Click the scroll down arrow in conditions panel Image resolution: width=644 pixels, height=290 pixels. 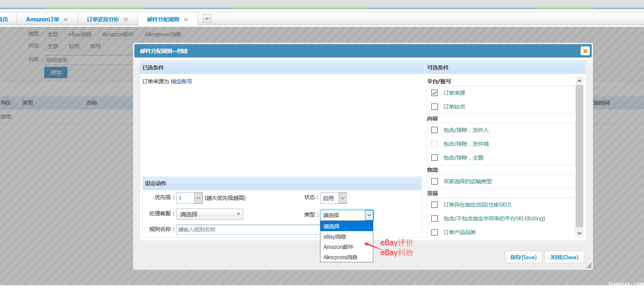[x=579, y=233]
